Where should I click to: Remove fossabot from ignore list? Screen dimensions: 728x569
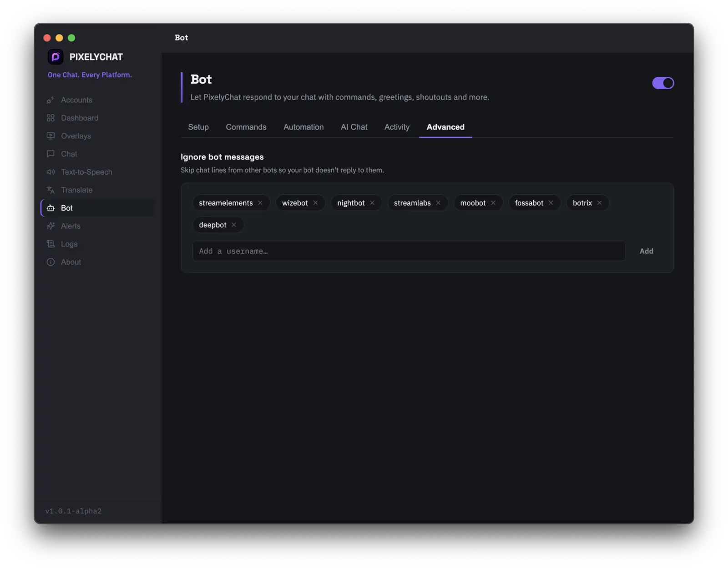click(551, 203)
